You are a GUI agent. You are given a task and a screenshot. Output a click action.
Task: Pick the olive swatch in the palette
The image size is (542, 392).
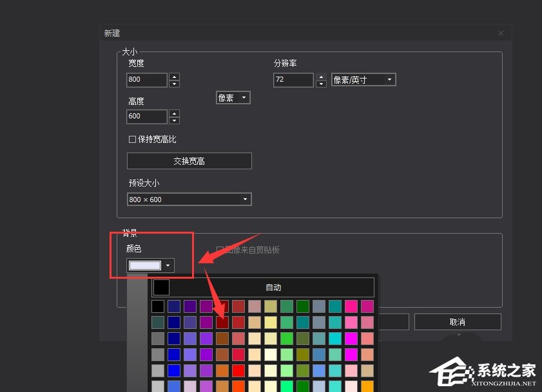303,355
